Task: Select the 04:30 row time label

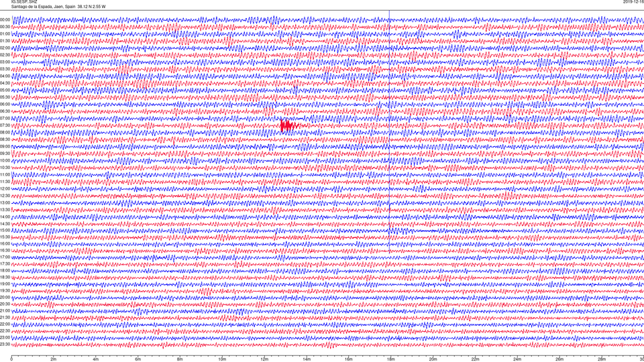Action: [5, 83]
